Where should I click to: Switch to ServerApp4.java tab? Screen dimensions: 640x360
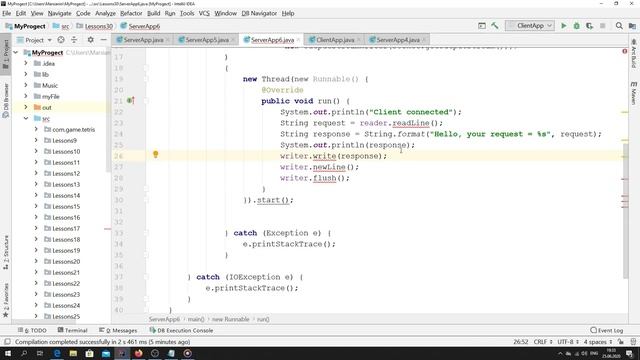coord(398,40)
